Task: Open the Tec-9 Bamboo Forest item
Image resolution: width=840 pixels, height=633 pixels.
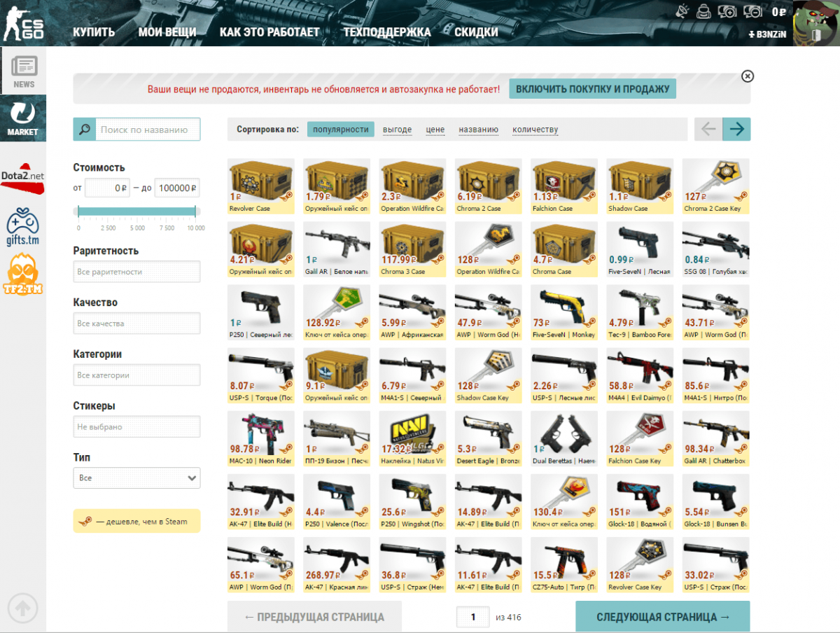Action: (x=640, y=312)
